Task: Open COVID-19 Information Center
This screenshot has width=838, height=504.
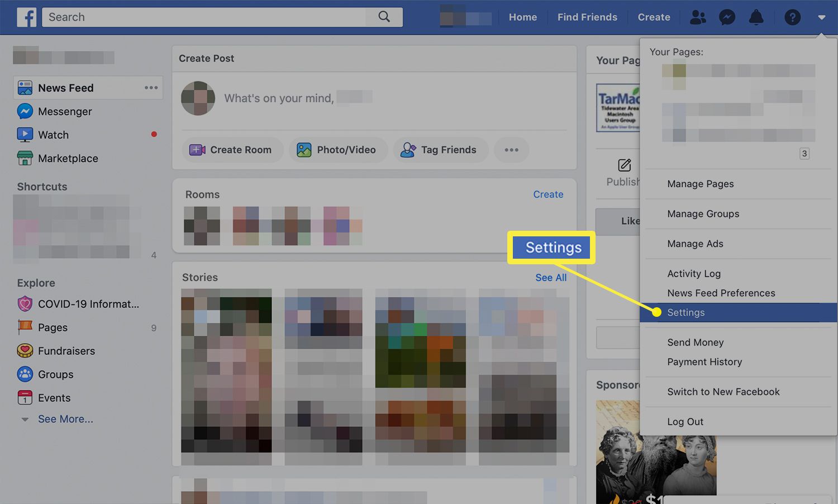Action: coord(88,304)
